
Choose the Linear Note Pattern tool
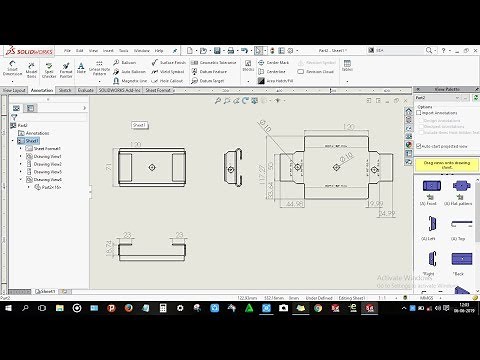pyautogui.click(x=99, y=68)
